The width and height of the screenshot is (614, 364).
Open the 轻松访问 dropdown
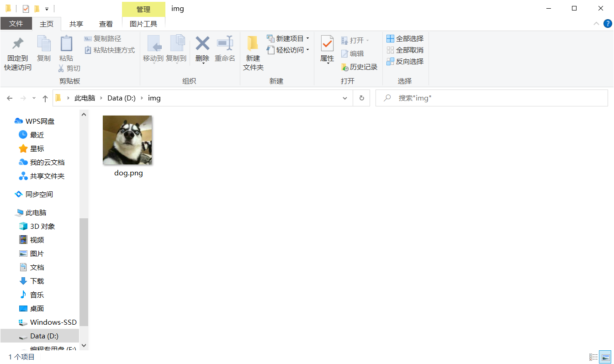point(288,50)
